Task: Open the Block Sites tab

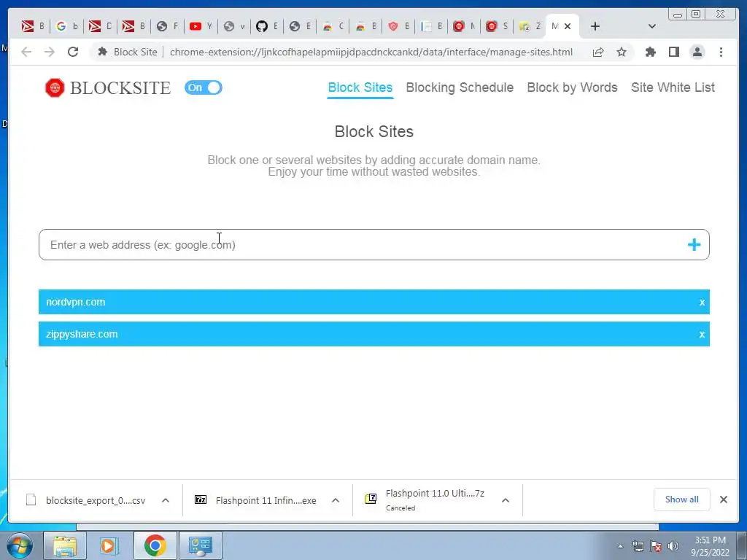Action: 360,87
